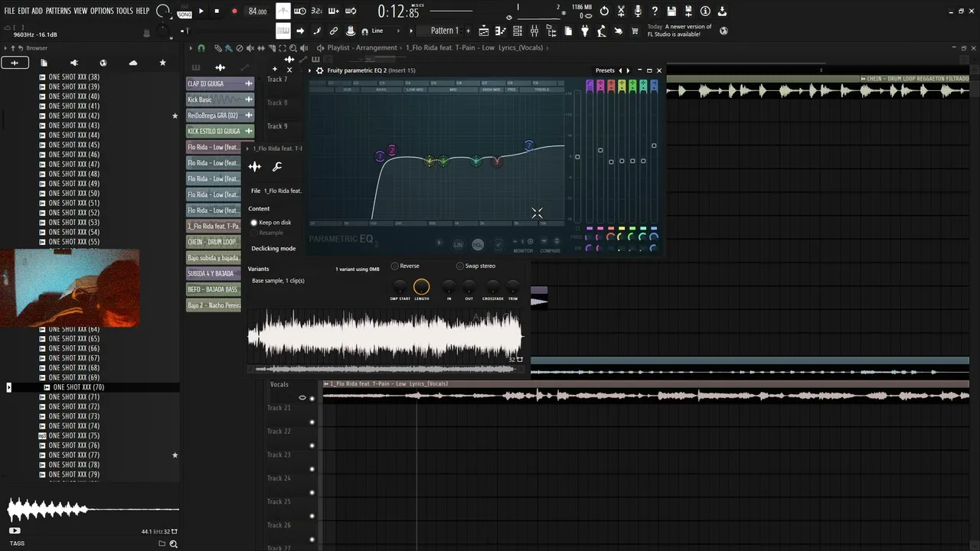Click the tempo field showing 84.000
Image resolution: width=980 pixels, height=551 pixels.
click(257, 11)
